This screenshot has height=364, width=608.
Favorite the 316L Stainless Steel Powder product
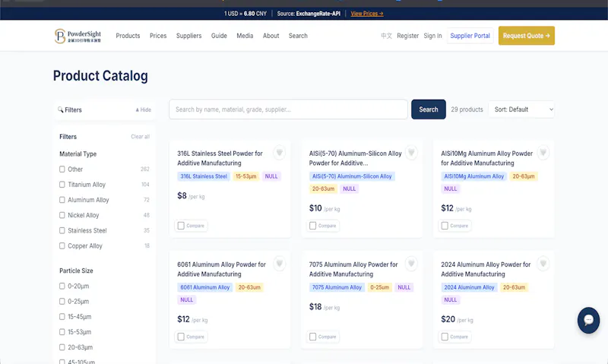click(279, 152)
